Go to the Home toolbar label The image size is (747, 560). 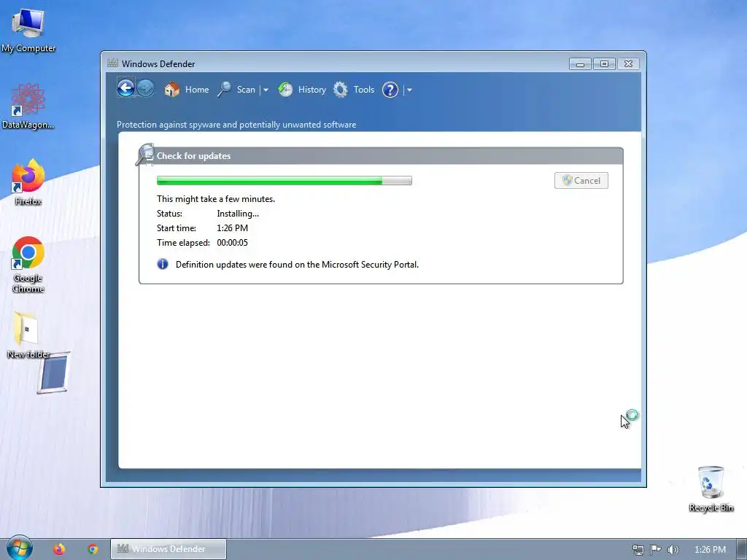point(197,90)
